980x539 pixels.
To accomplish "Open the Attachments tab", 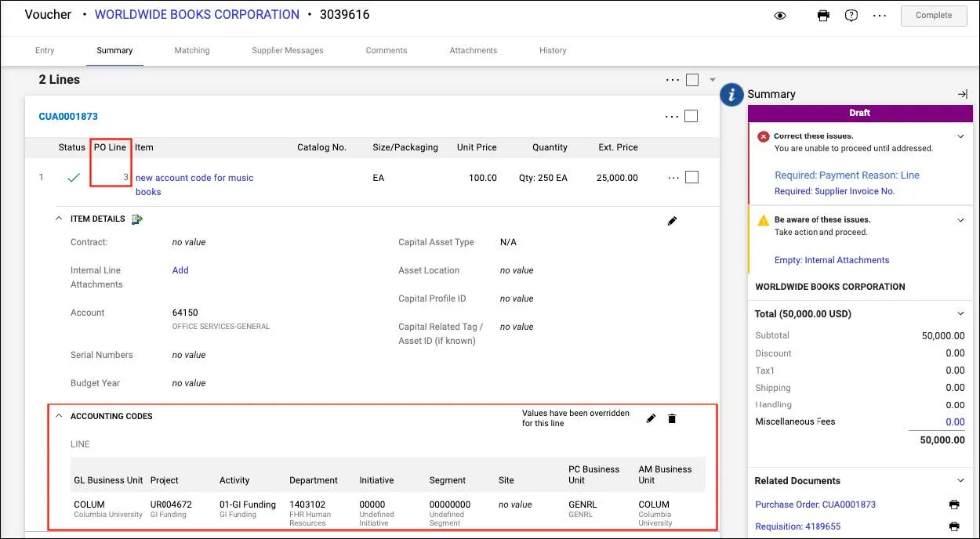I will [x=474, y=50].
